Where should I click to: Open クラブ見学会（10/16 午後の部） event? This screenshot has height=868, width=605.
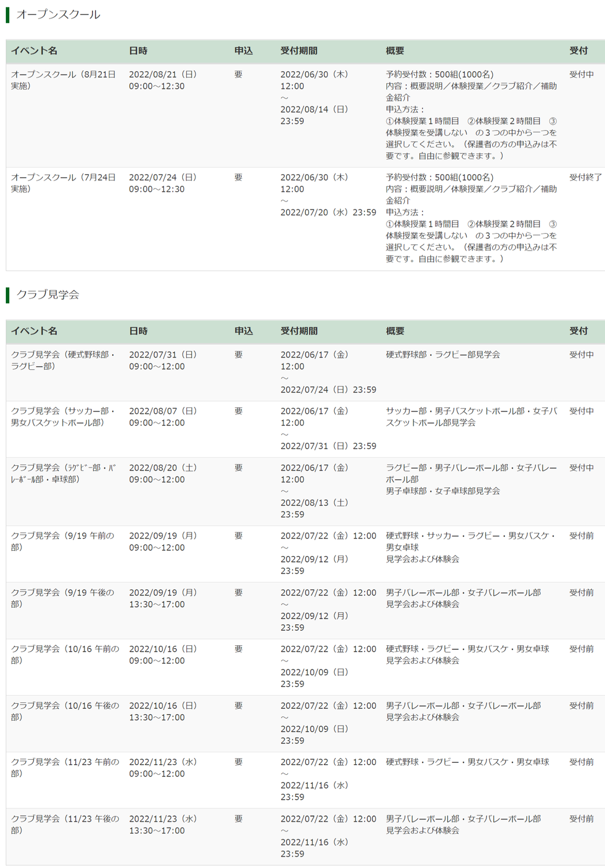[65, 711]
